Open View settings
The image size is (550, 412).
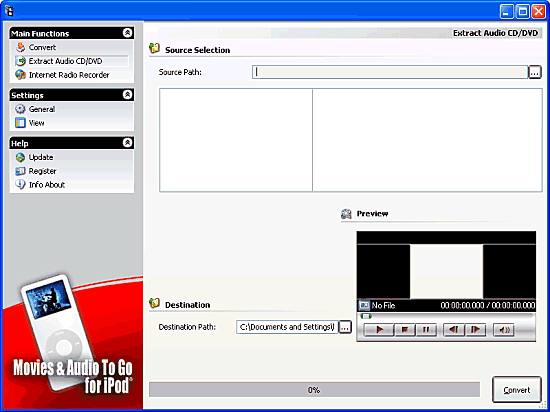point(36,123)
